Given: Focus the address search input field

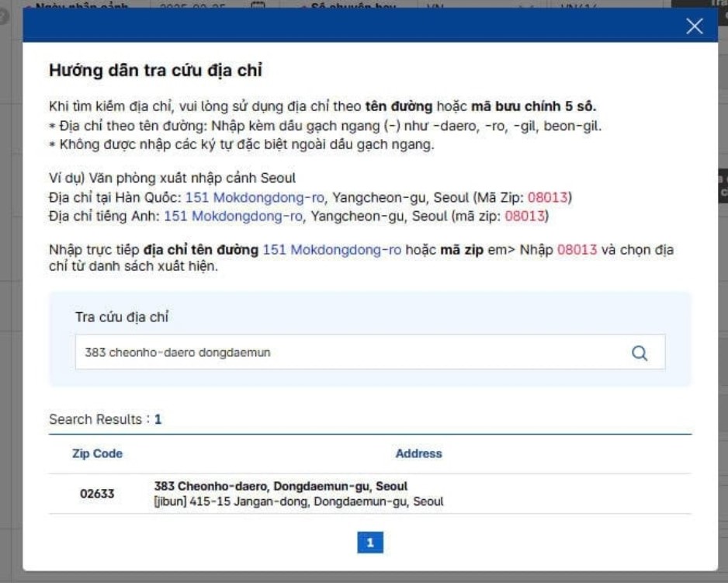Looking at the screenshot, I should (349, 352).
